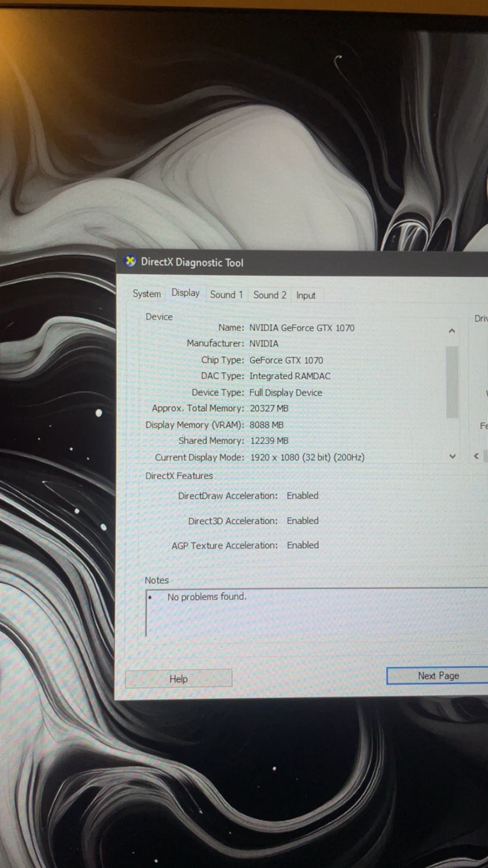Go to the Input tab
The height and width of the screenshot is (868, 488).
[306, 295]
